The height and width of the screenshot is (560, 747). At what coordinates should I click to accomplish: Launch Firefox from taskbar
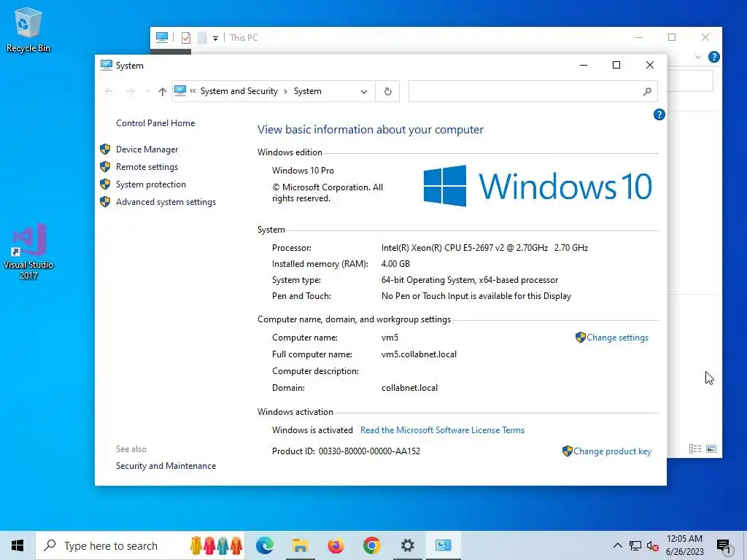point(336,545)
